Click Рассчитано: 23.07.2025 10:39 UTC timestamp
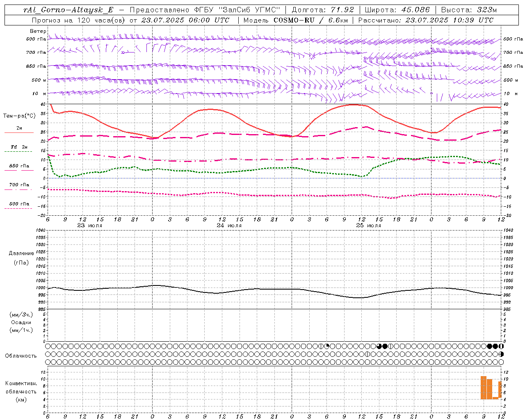 tap(426, 20)
